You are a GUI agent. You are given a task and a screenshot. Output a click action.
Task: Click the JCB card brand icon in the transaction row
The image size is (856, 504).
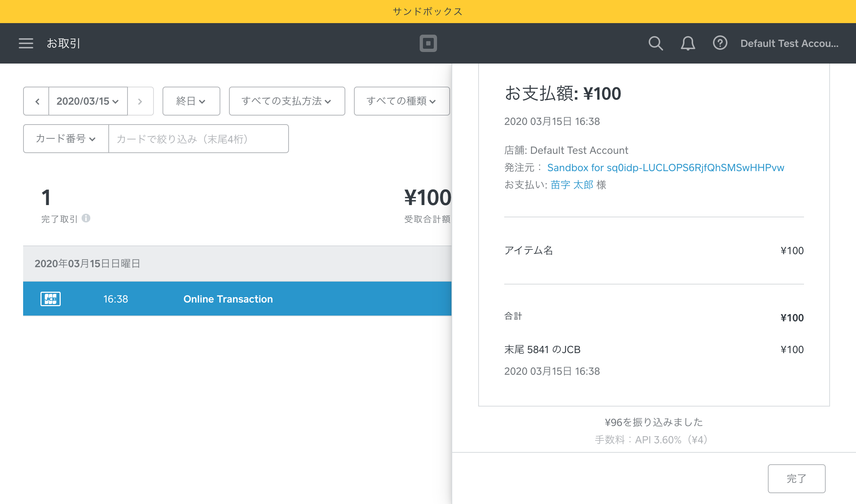pos(51,299)
